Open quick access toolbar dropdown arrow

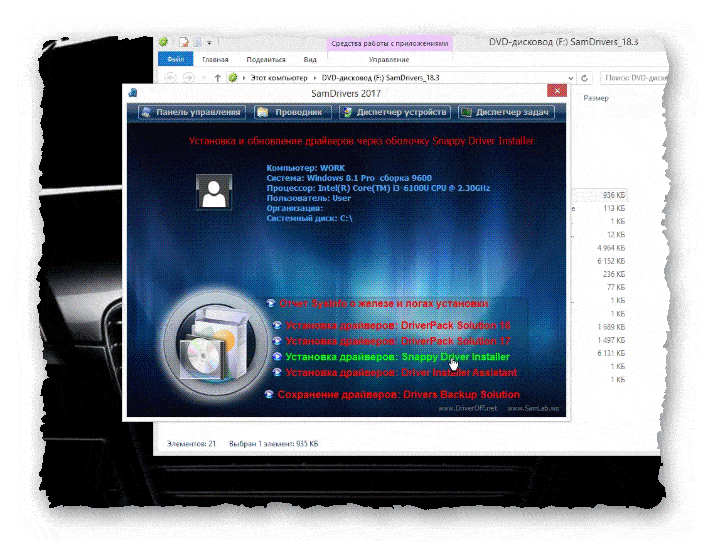point(209,43)
